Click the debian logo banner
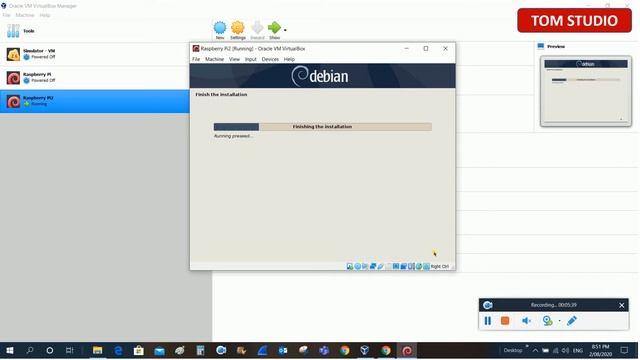Viewport: 640px width, 360px height. coord(322,76)
